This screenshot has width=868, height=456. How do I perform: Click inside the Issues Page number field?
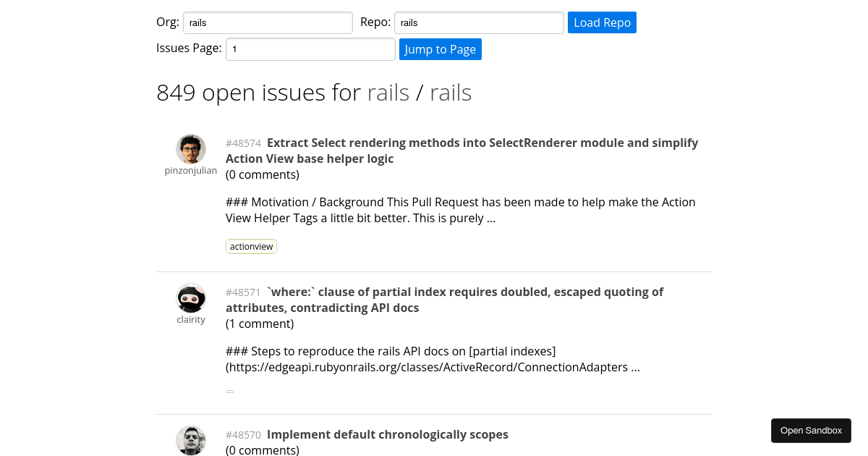(310, 48)
